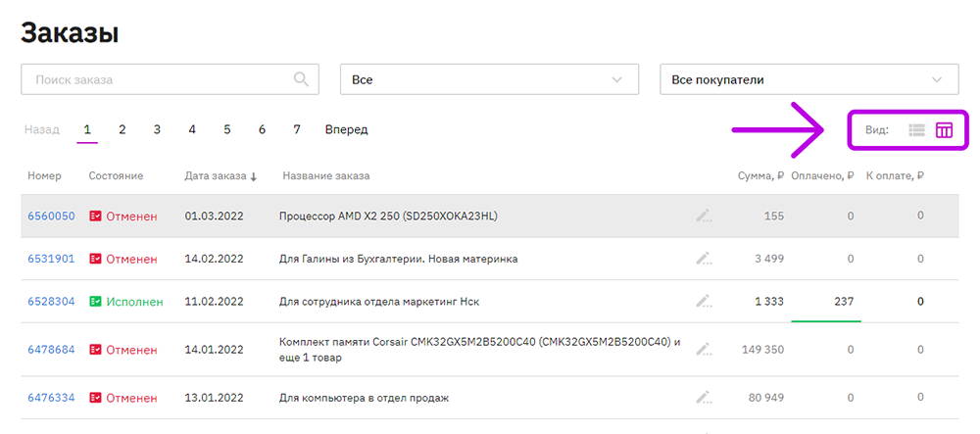This screenshot has height=434, width=980.
Task: Open the "Все покупатели" dropdown
Action: coord(809,79)
